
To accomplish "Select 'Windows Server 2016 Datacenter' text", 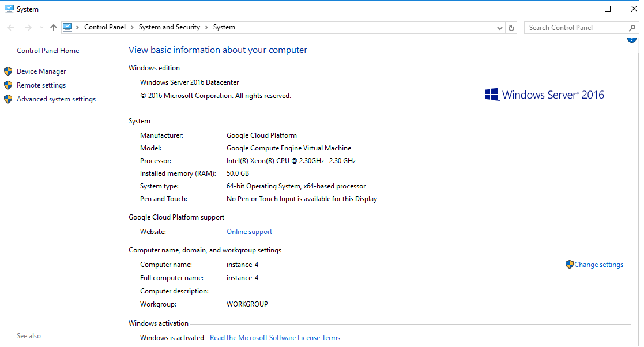I will coord(189,82).
